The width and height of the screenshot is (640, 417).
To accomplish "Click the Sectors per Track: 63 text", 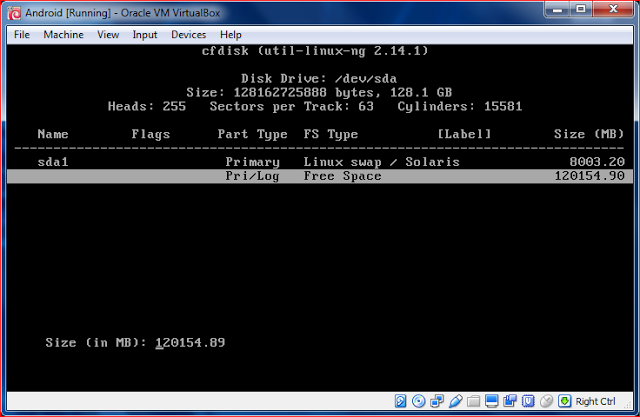I will click(291, 106).
